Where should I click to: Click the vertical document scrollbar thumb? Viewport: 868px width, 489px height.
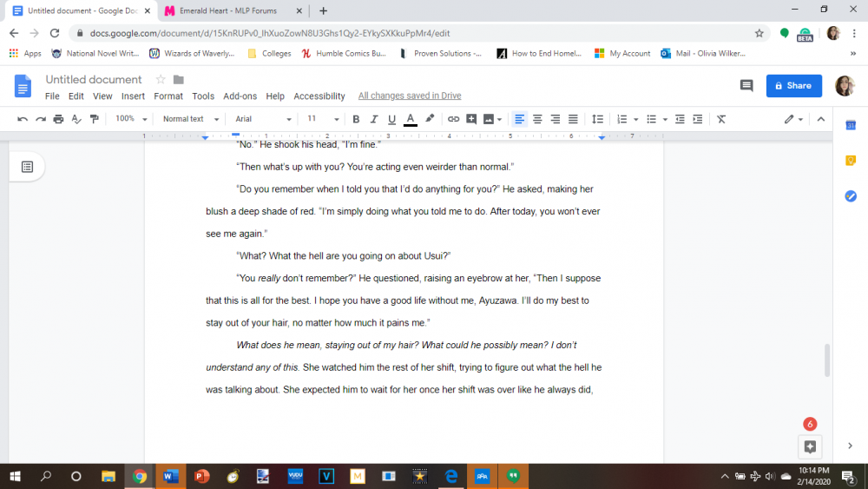pyautogui.click(x=827, y=360)
